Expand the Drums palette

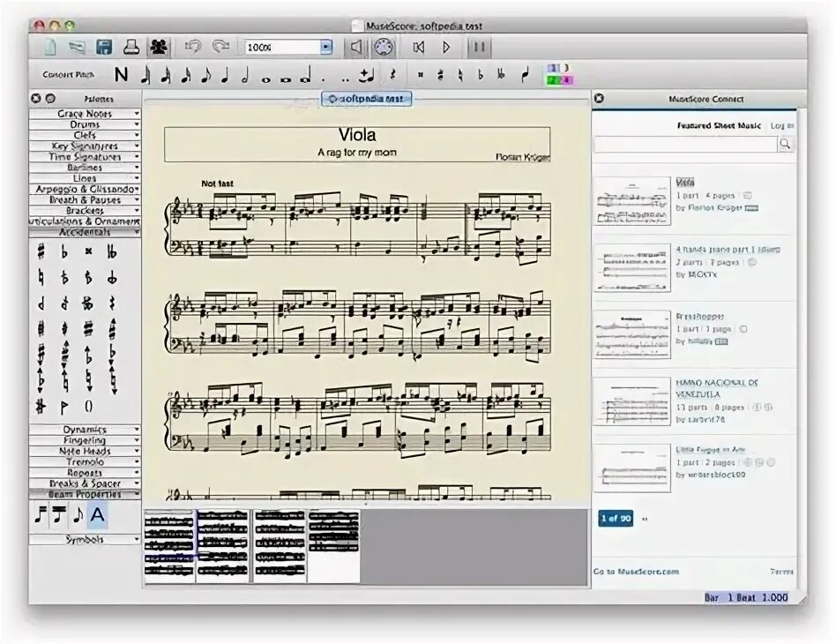click(85, 124)
